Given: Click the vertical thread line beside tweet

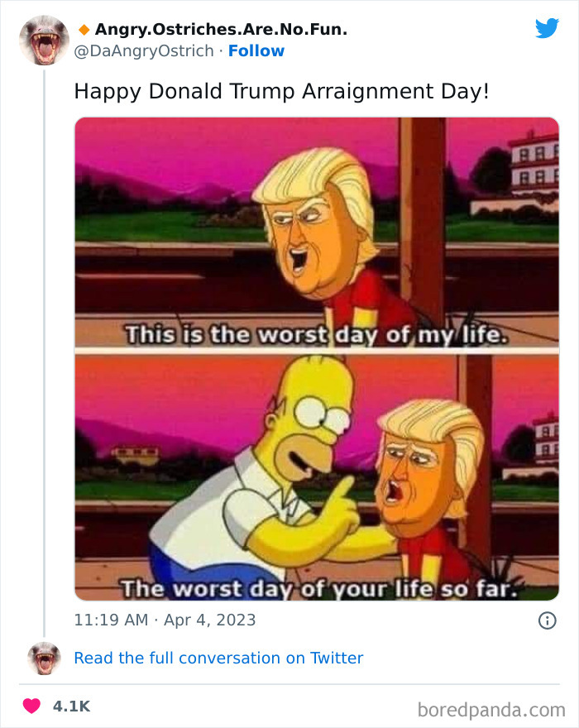Looking at the screenshot, I should click(44, 353).
